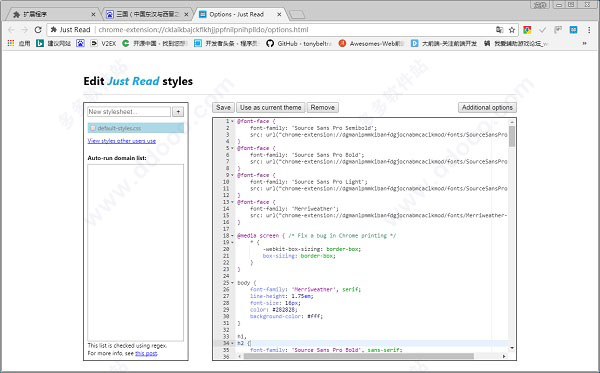Click the Baidu paw bookmark icon
The image size is (600, 373).
80,43
